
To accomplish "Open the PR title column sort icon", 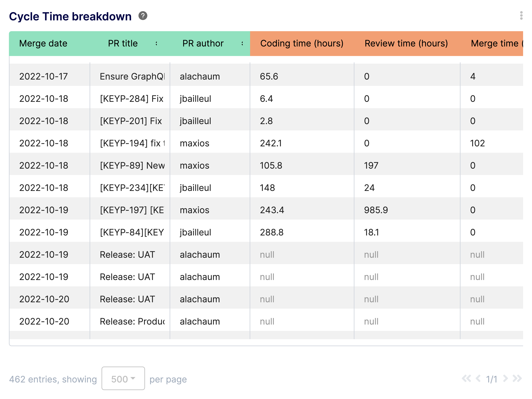I will [157, 43].
